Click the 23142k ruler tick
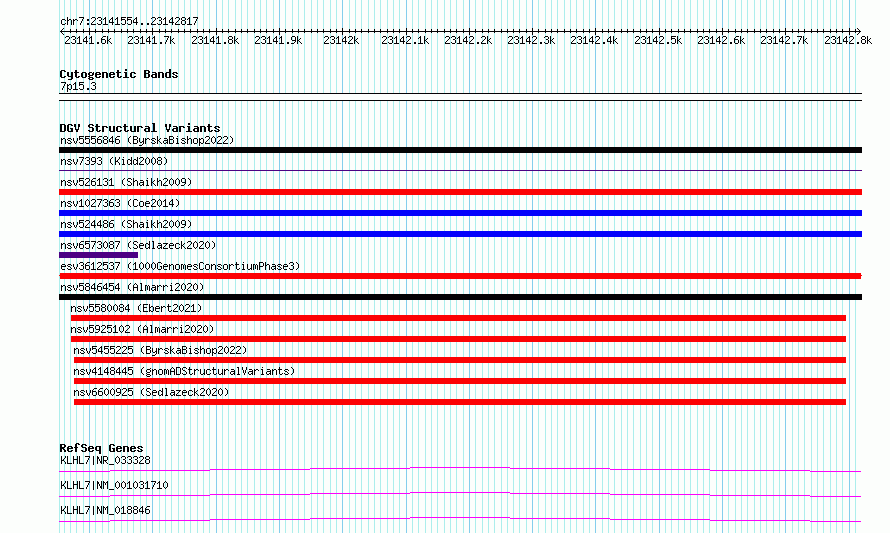The image size is (890, 533). pos(341,40)
